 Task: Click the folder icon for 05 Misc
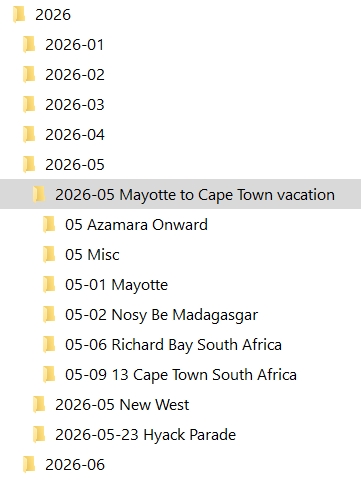click(x=49, y=255)
